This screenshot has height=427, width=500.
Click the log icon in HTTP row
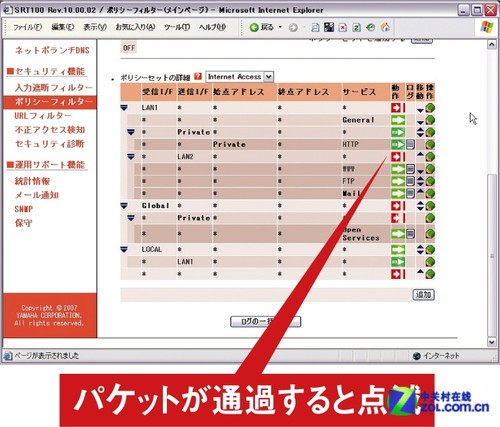coord(410,144)
